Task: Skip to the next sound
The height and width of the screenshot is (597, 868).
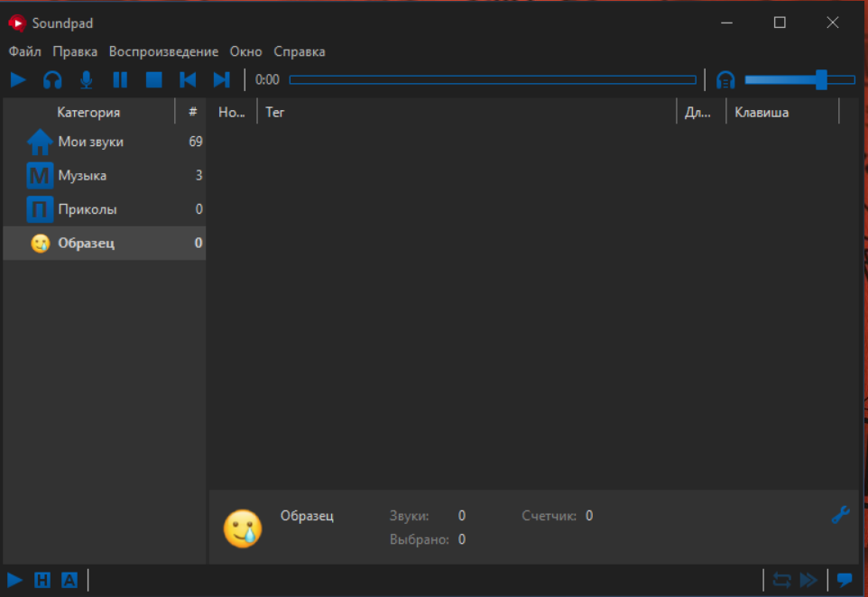Action: (221, 79)
